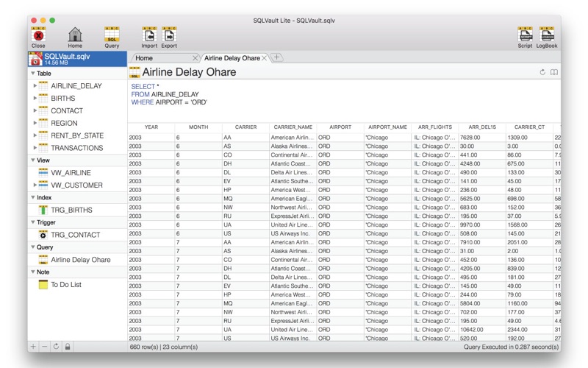This screenshot has height=368, width=588.
Task: Click the sidebar footer refresh icon
Action: pos(56,347)
